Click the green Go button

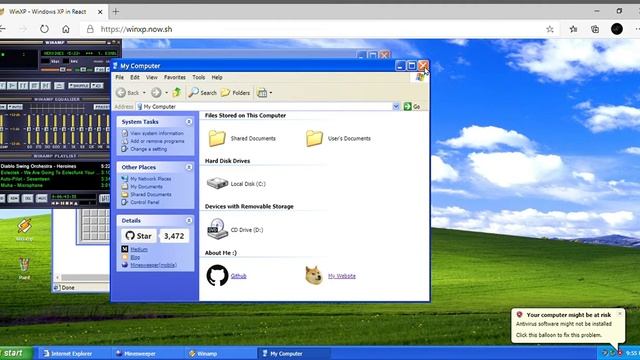point(412,107)
